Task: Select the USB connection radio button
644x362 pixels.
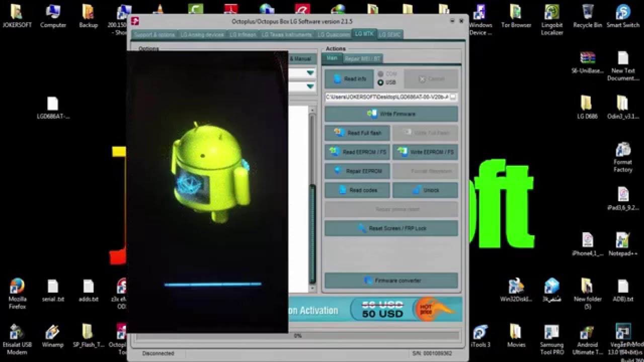Action: [380, 82]
